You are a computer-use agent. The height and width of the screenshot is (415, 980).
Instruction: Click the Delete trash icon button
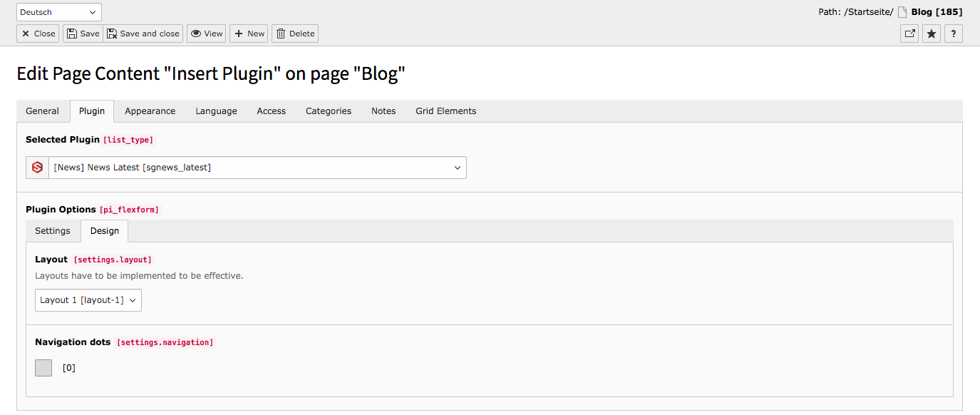pyautogui.click(x=295, y=34)
